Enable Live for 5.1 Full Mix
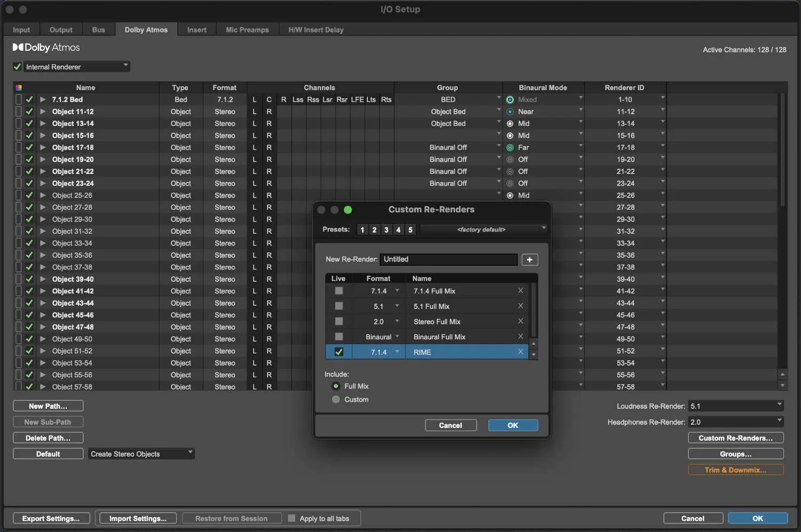Image resolution: width=801 pixels, height=532 pixels. click(339, 306)
